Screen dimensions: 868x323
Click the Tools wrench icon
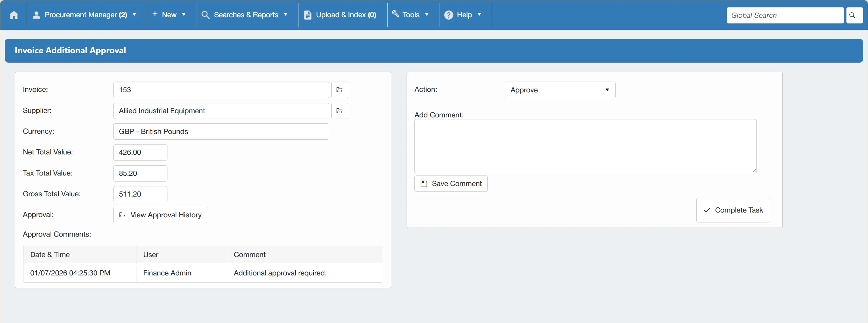pyautogui.click(x=395, y=14)
